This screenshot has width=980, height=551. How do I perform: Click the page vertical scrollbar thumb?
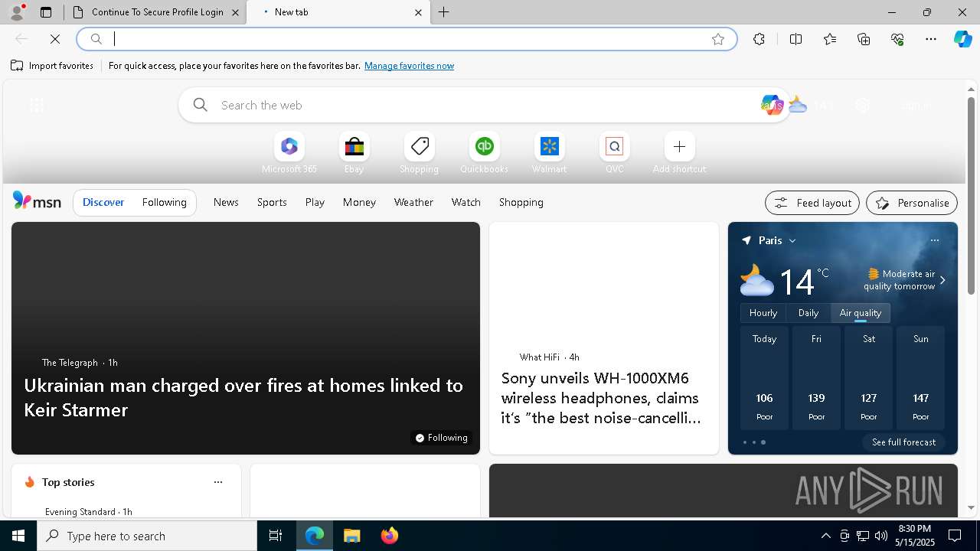tap(971, 195)
